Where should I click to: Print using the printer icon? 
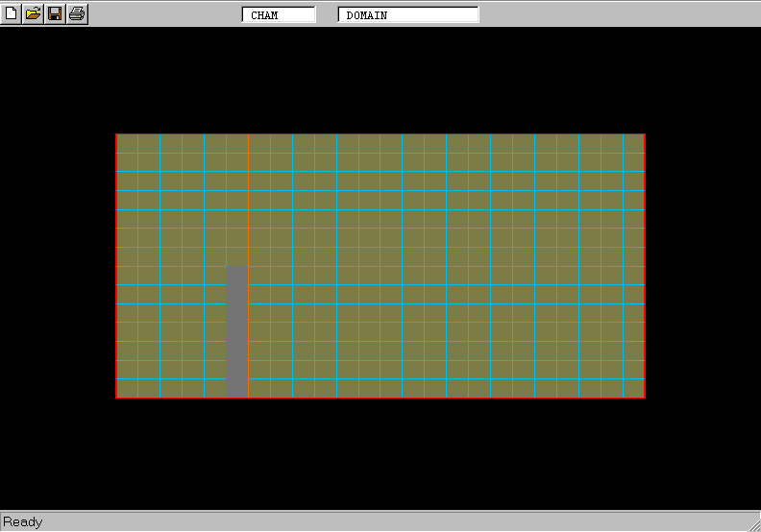77,13
